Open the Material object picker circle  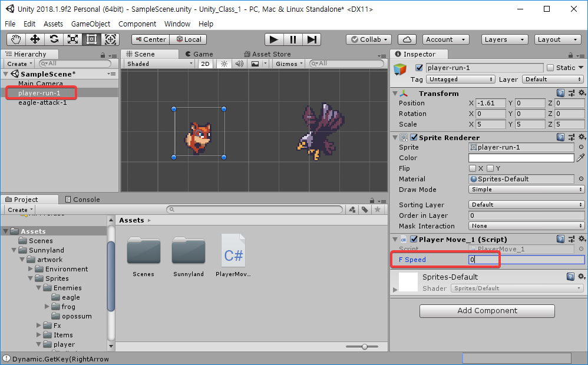pyautogui.click(x=581, y=179)
